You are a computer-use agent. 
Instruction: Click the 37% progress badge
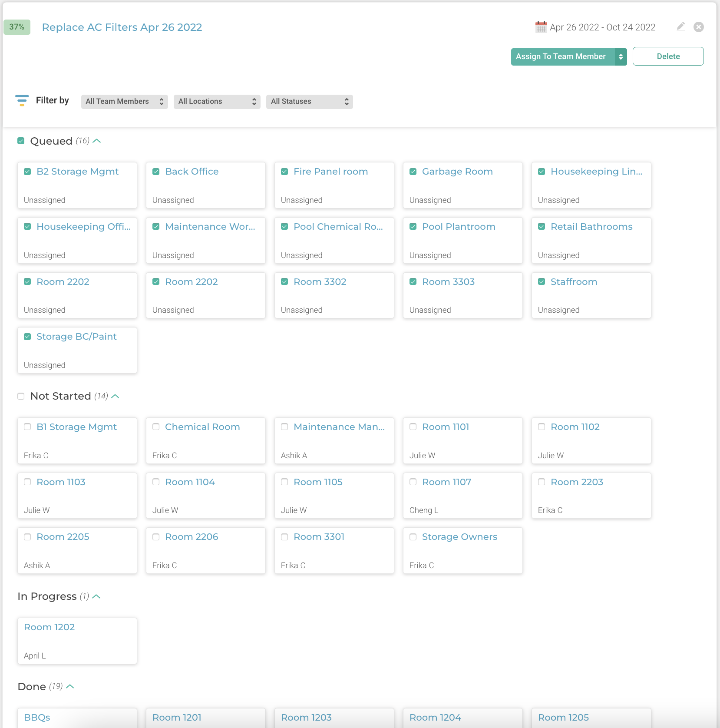pos(17,27)
